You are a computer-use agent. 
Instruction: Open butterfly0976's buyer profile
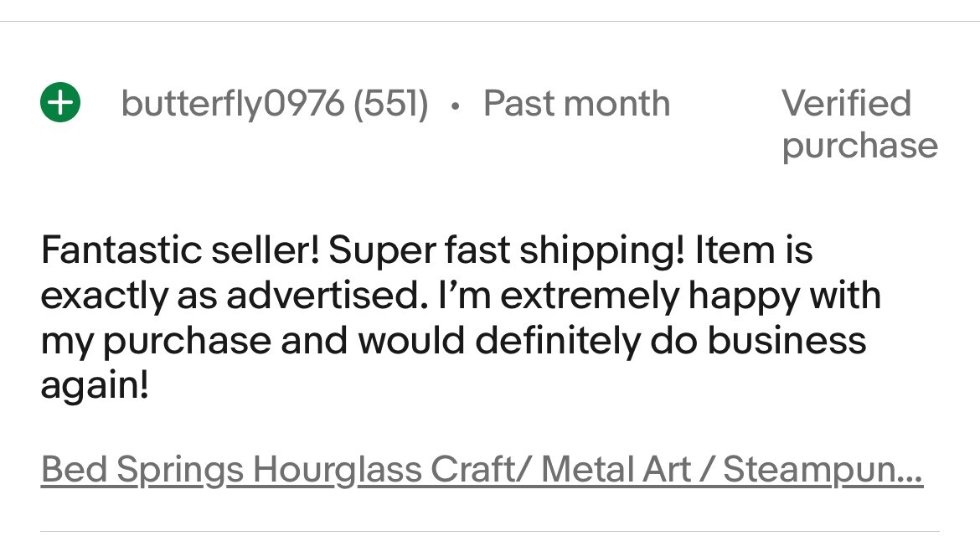(232, 104)
